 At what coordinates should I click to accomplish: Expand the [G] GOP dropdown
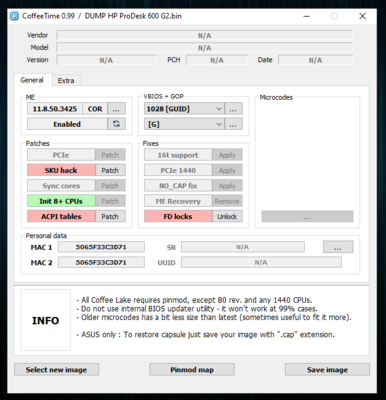coord(184,124)
